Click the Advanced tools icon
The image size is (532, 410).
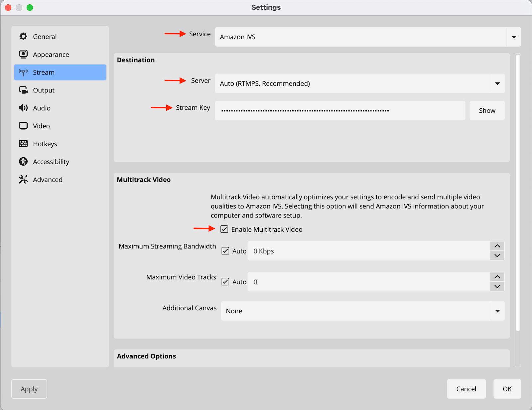pyautogui.click(x=23, y=180)
